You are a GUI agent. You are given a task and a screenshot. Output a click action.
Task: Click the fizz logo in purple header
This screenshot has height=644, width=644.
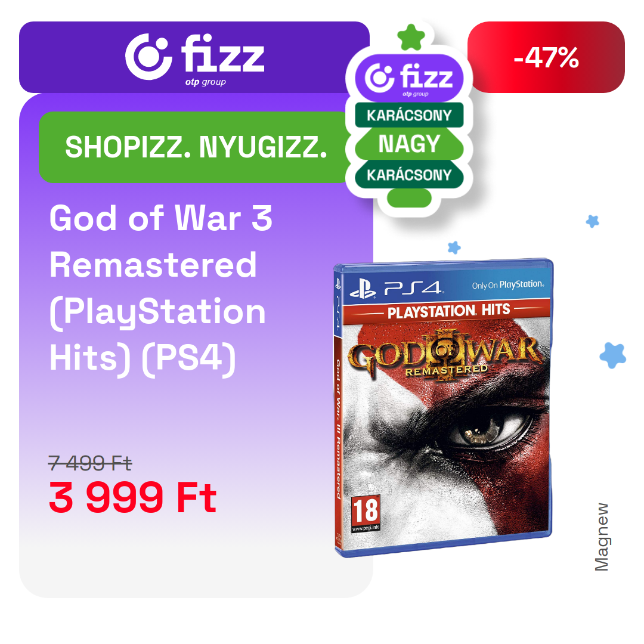pos(194,59)
